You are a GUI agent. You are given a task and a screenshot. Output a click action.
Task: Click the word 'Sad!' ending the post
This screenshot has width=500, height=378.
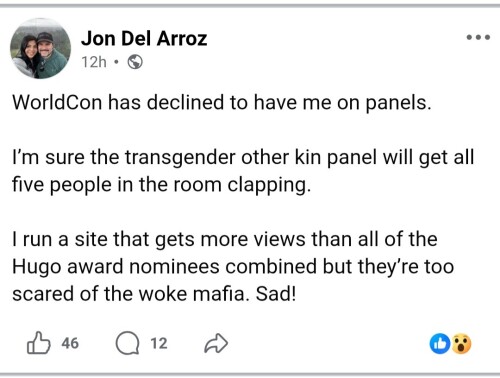276,294
